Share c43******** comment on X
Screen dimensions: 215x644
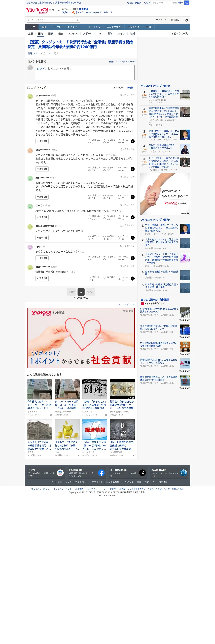pyautogui.click(x=132, y=141)
